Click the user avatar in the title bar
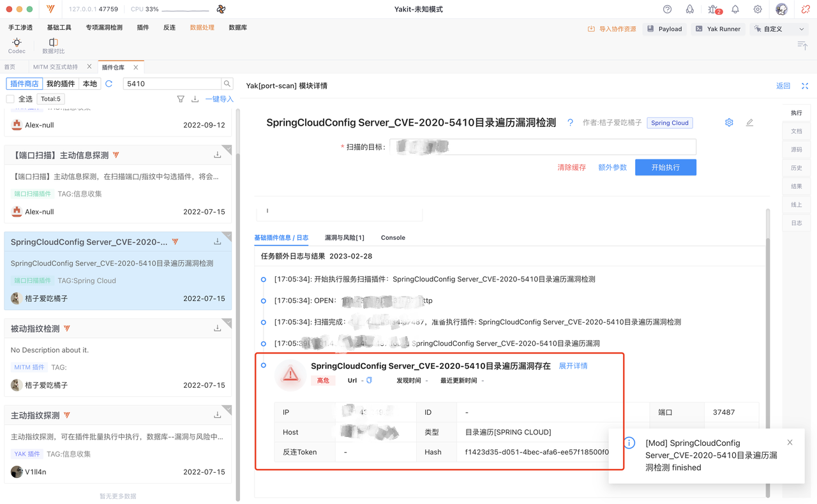This screenshot has width=817, height=504. [781, 10]
